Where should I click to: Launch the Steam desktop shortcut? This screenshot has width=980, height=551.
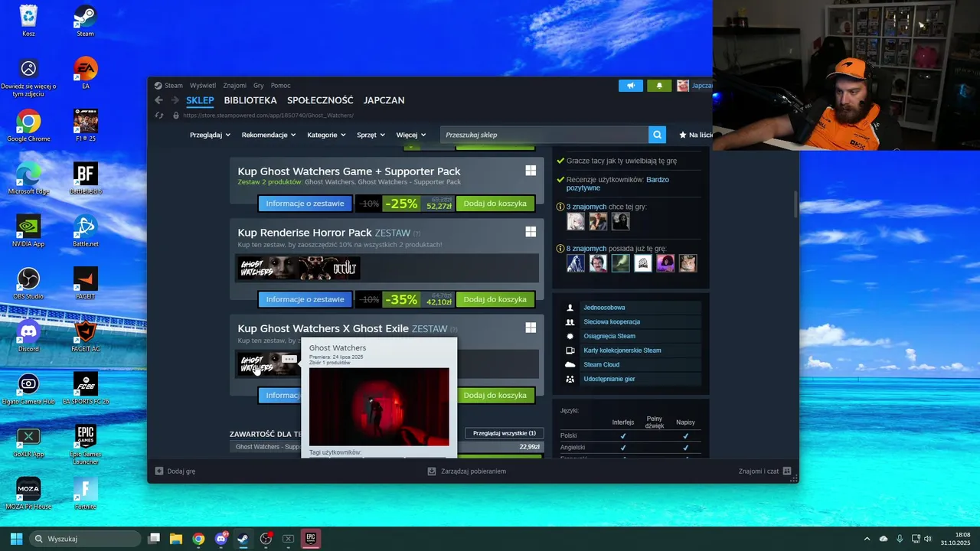click(x=85, y=20)
